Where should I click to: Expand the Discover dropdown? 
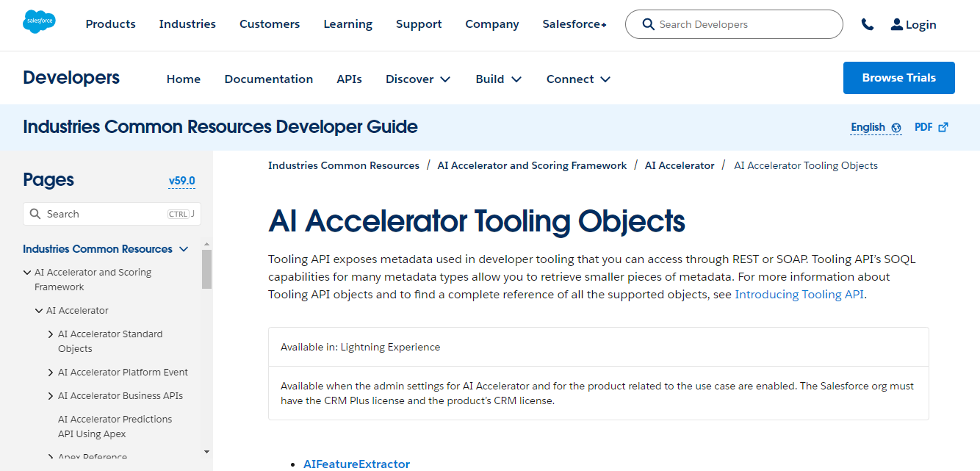click(418, 79)
